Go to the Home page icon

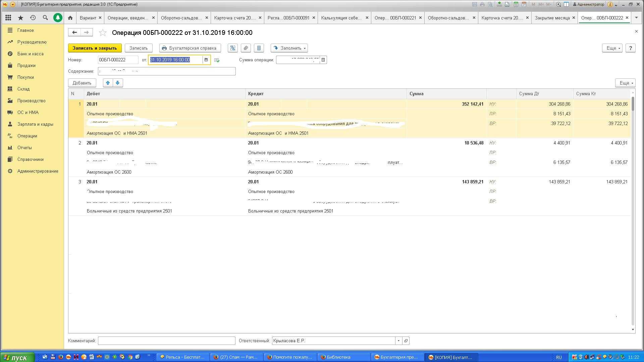coord(70,18)
